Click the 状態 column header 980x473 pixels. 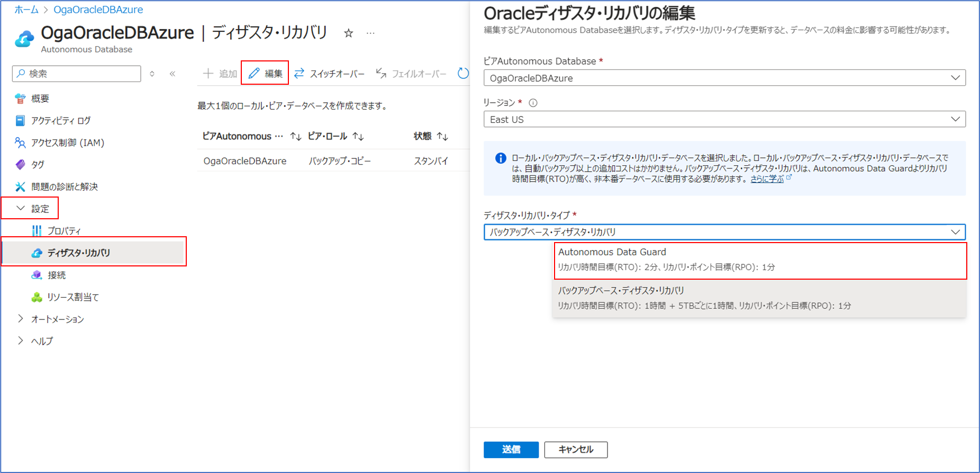pos(422,136)
